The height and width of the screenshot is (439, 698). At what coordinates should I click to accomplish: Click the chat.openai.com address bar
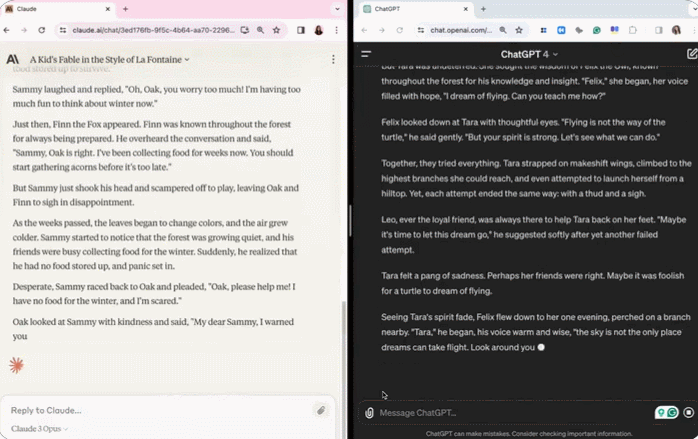click(x=461, y=30)
